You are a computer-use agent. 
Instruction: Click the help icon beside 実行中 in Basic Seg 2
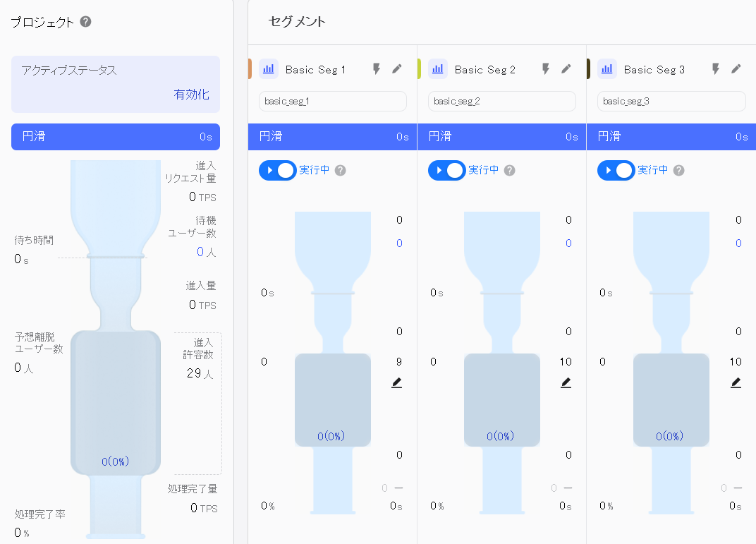click(509, 170)
